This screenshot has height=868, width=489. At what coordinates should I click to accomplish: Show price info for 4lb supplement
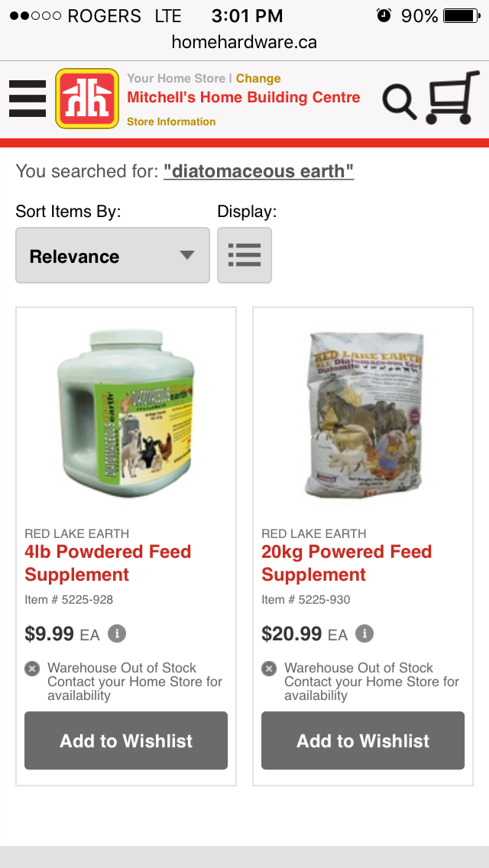(117, 633)
